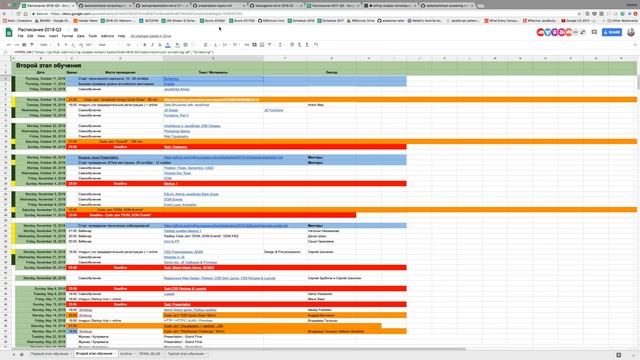Open the cell borders tool

[x=185, y=45]
